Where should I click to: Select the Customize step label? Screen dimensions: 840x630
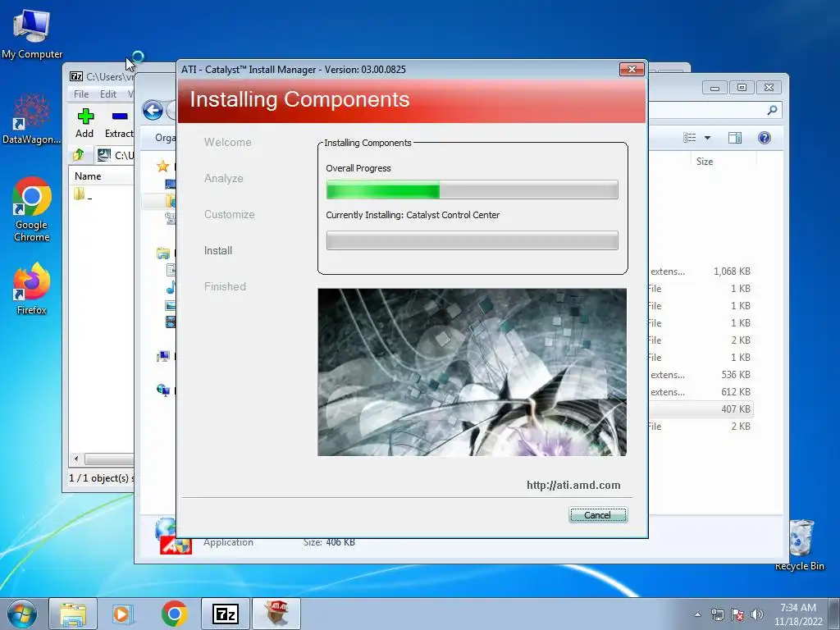pyautogui.click(x=230, y=214)
